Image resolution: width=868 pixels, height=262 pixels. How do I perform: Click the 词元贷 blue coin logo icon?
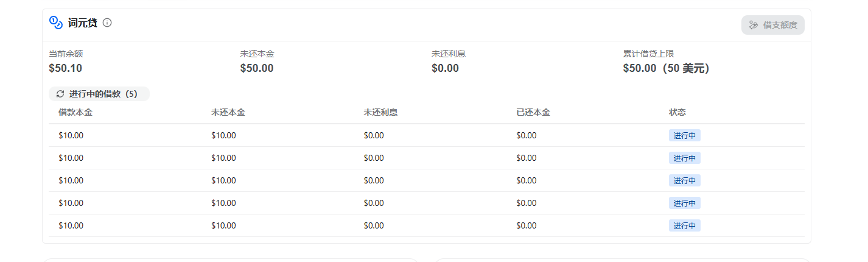click(x=56, y=23)
